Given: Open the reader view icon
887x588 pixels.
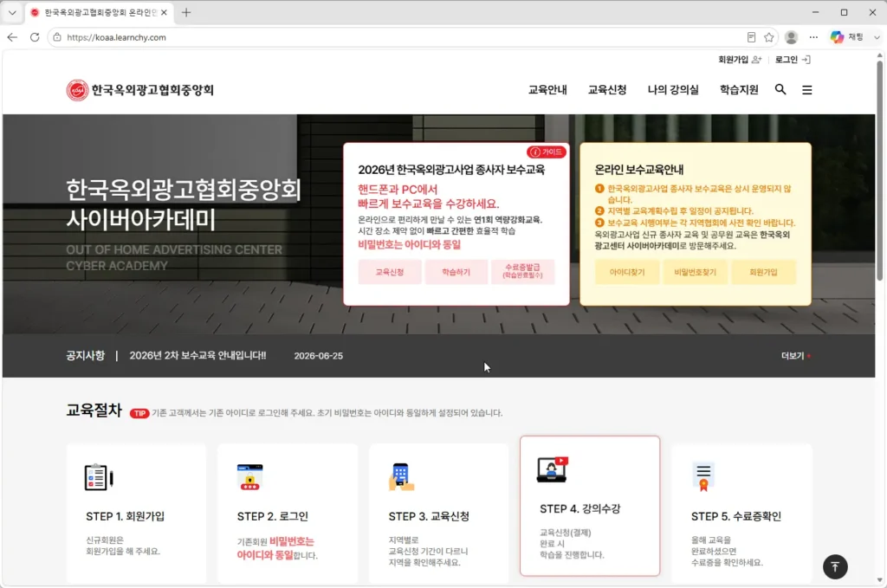Looking at the screenshot, I should [x=751, y=37].
